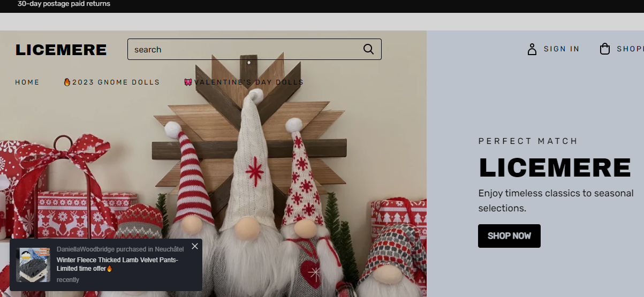
Task: Open 2023 Gnome Dolls menu item
Action: coord(111,82)
